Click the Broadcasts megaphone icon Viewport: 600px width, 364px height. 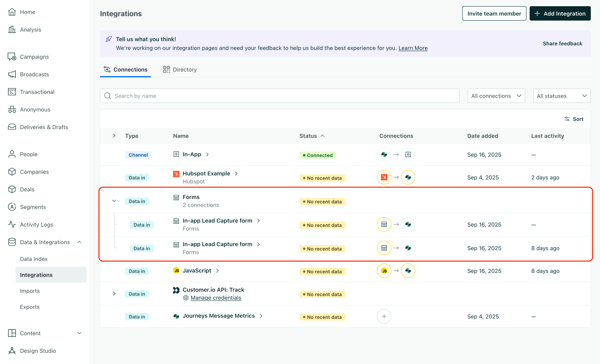[x=12, y=74]
